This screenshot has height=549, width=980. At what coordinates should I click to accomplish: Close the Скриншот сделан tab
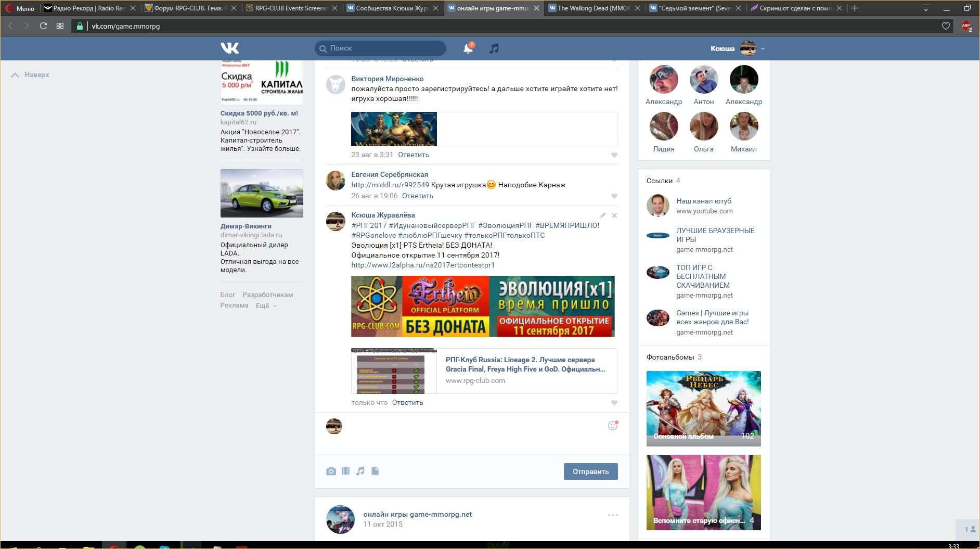click(839, 8)
